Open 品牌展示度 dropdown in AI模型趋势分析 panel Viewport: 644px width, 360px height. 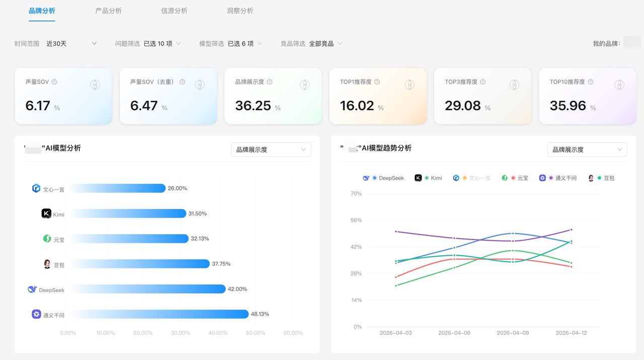(x=587, y=150)
